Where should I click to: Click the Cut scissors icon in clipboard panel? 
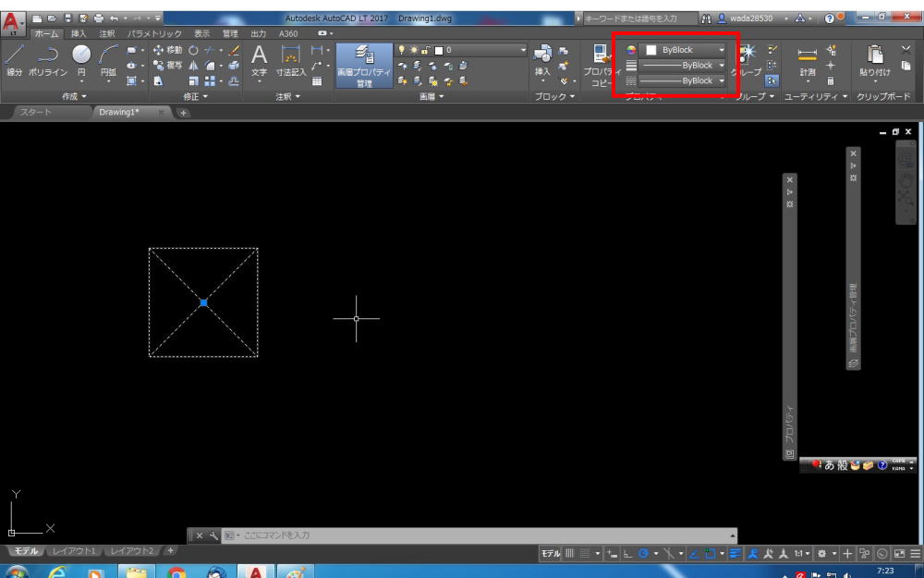click(x=906, y=50)
